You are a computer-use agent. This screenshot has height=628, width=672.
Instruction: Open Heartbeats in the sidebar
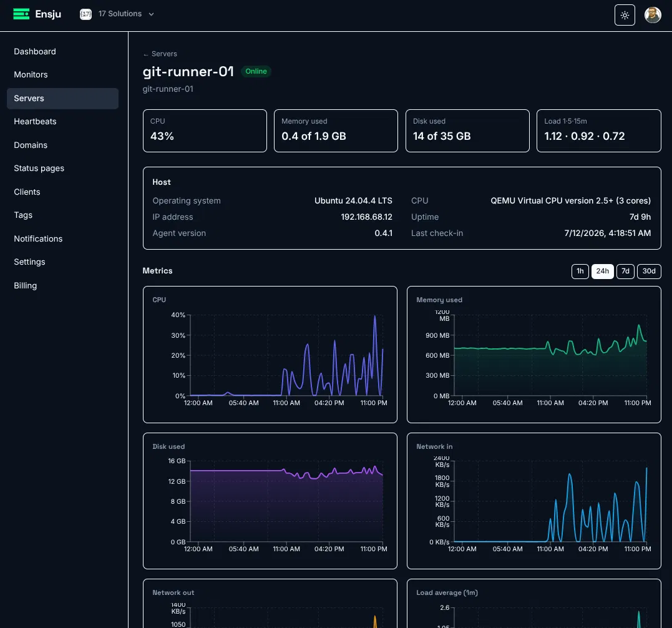click(62, 121)
